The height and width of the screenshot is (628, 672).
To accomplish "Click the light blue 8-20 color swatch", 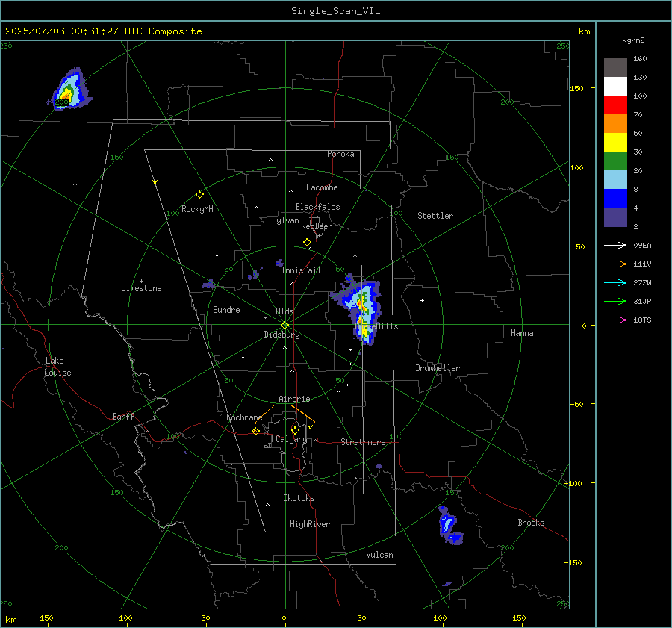I will point(615,180).
